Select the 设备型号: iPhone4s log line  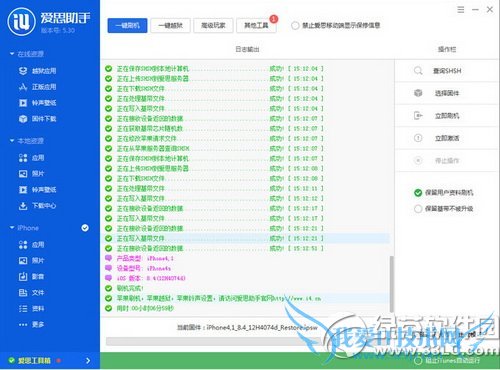[144, 268]
